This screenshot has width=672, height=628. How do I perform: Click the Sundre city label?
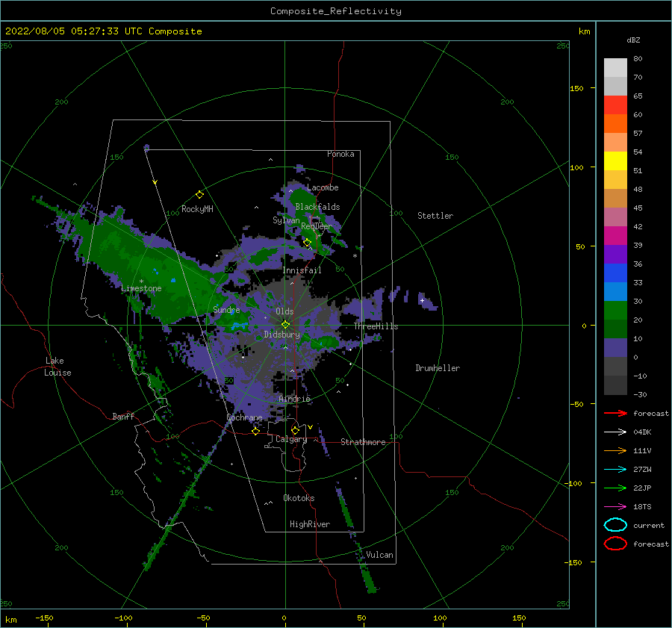click(226, 310)
